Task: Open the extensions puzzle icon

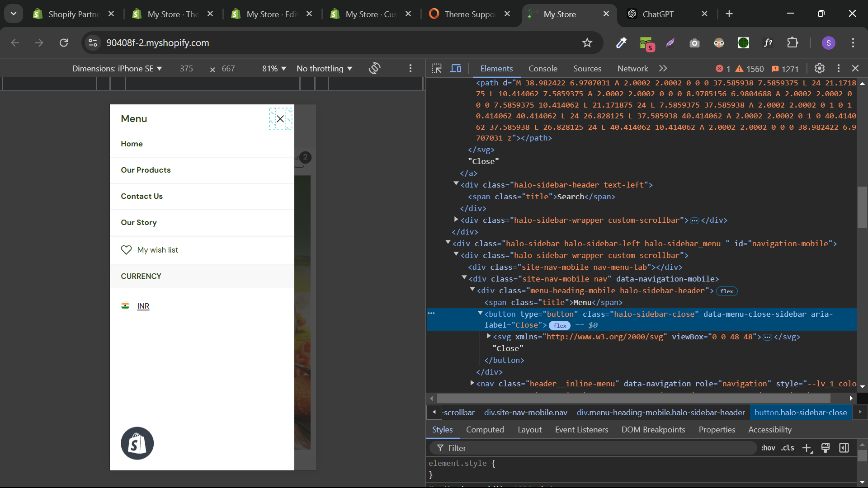Action: [x=793, y=43]
